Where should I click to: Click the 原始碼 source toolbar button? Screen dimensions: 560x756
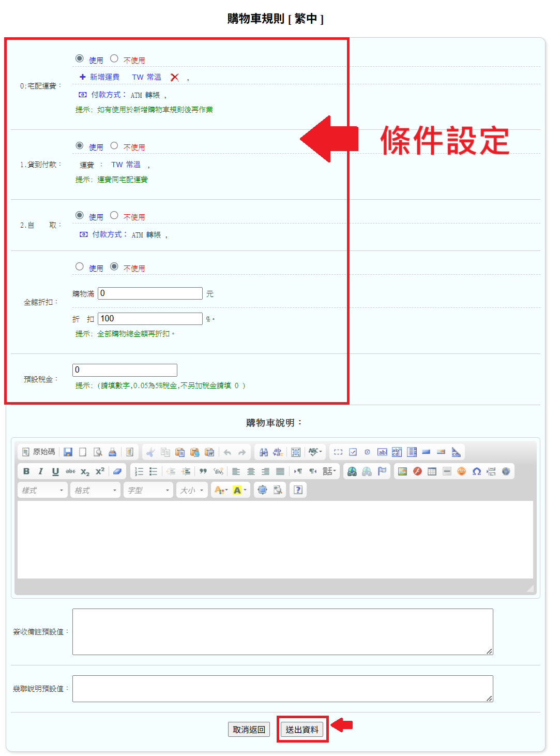(x=39, y=452)
